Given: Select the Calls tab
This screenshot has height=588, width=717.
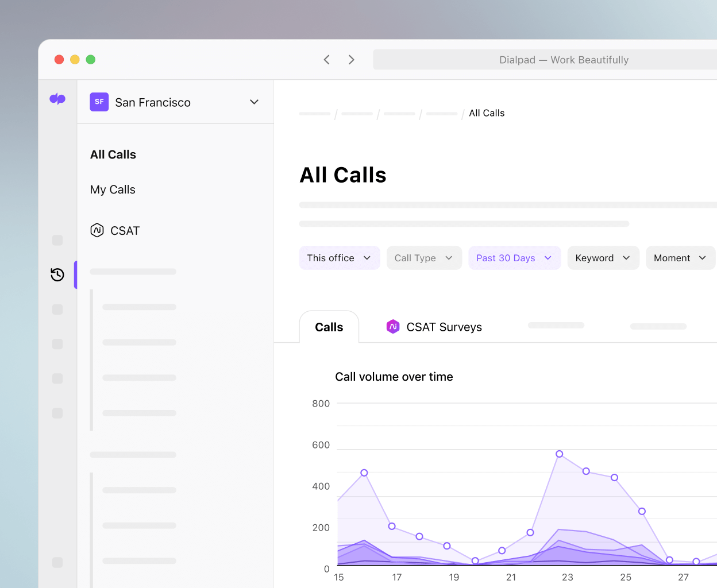Looking at the screenshot, I should [329, 326].
